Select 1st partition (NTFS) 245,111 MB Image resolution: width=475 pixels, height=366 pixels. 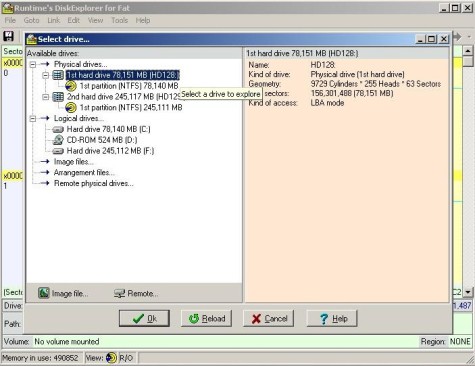coord(131,108)
